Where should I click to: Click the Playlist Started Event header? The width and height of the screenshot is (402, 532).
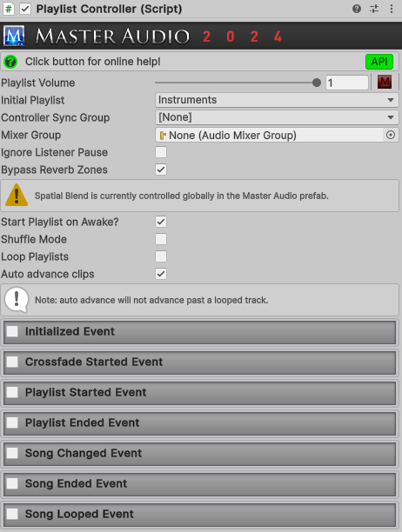199,393
